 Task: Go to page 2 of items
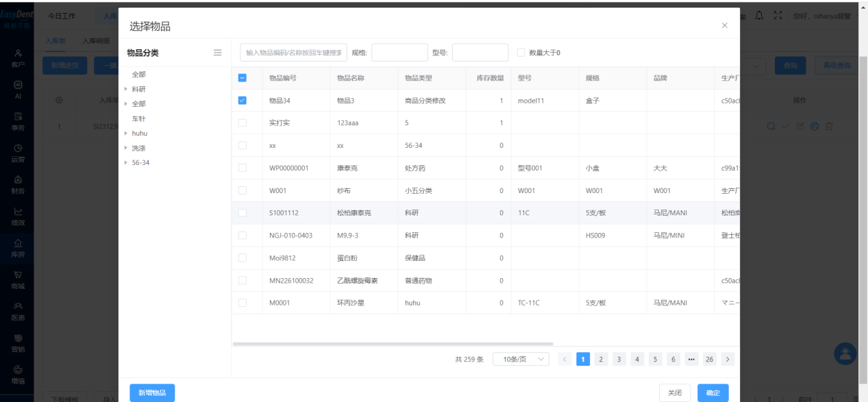pos(601,360)
